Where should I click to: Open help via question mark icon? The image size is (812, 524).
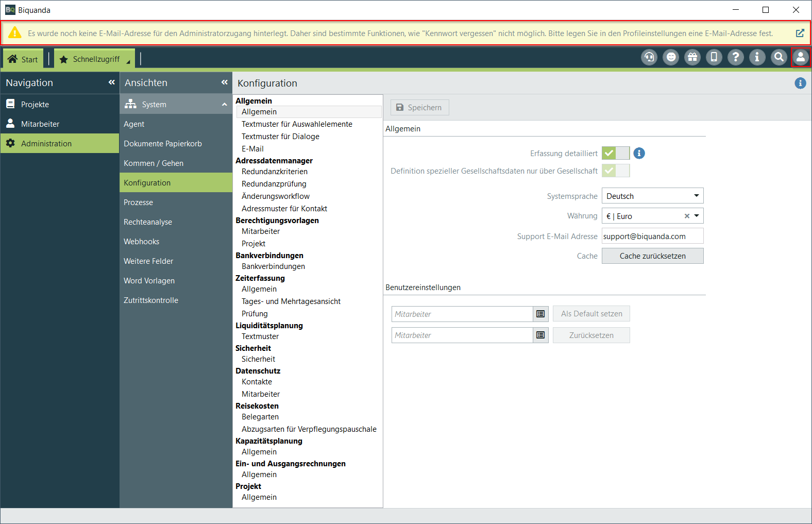(x=736, y=57)
